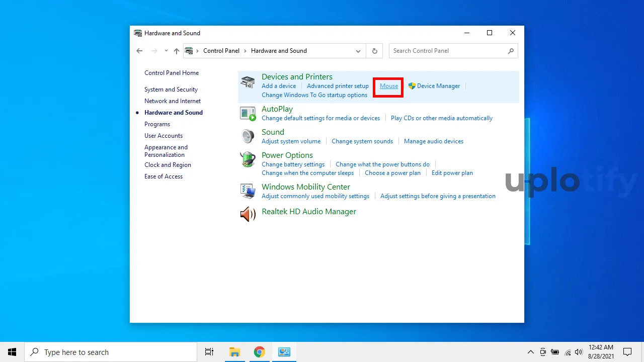Open Choose a power plan link
This screenshot has width=644, height=362.
[392, 173]
